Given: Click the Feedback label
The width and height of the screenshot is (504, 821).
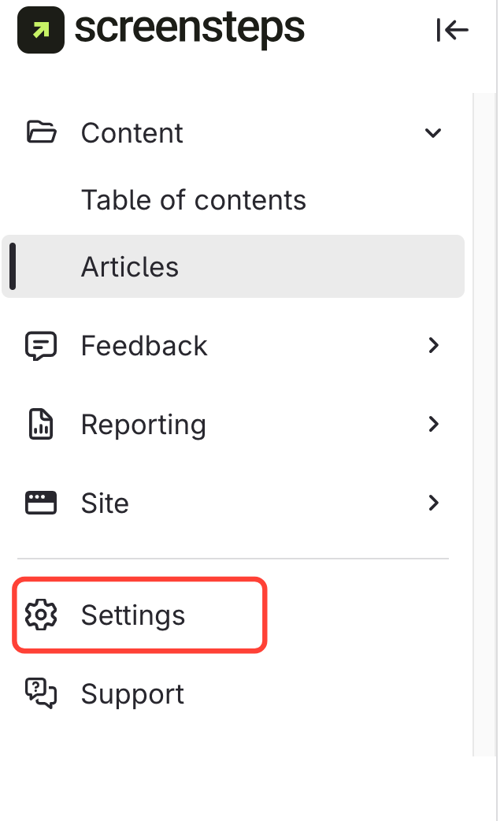Looking at the screenshot, I should pyautogui.click(x=144, y=346).
